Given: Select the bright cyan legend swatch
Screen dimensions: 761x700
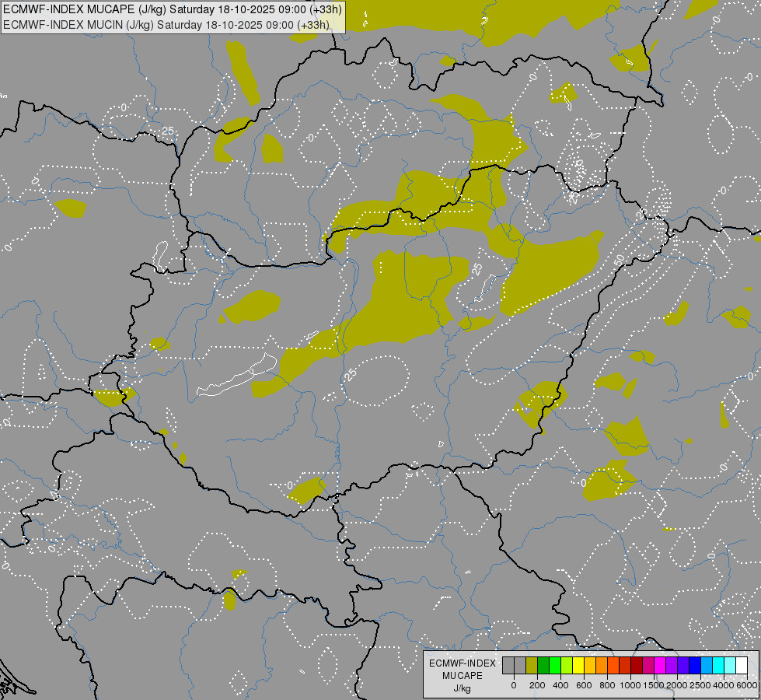Looking at the screenshot, I should pyautogui.click(x=719, y=665).
